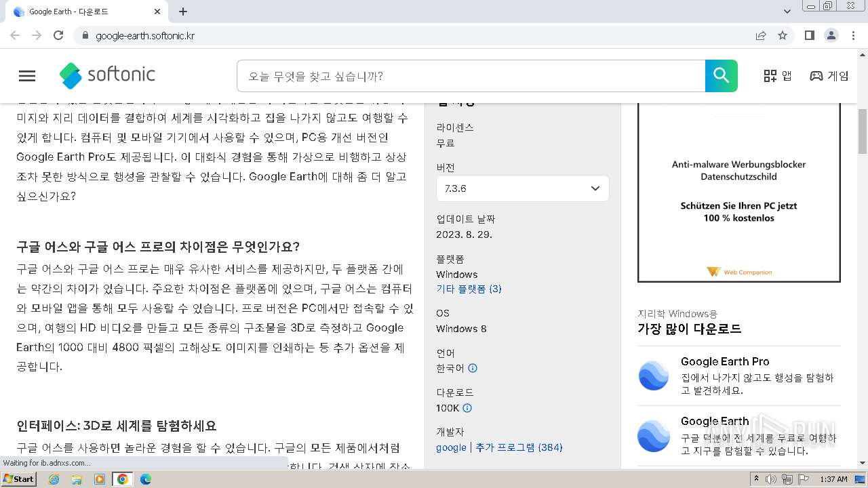The width and height of the screenshot is (868, 488).
Task: Open the 추가 프로그램 (384) link
Action: [519, 447]
